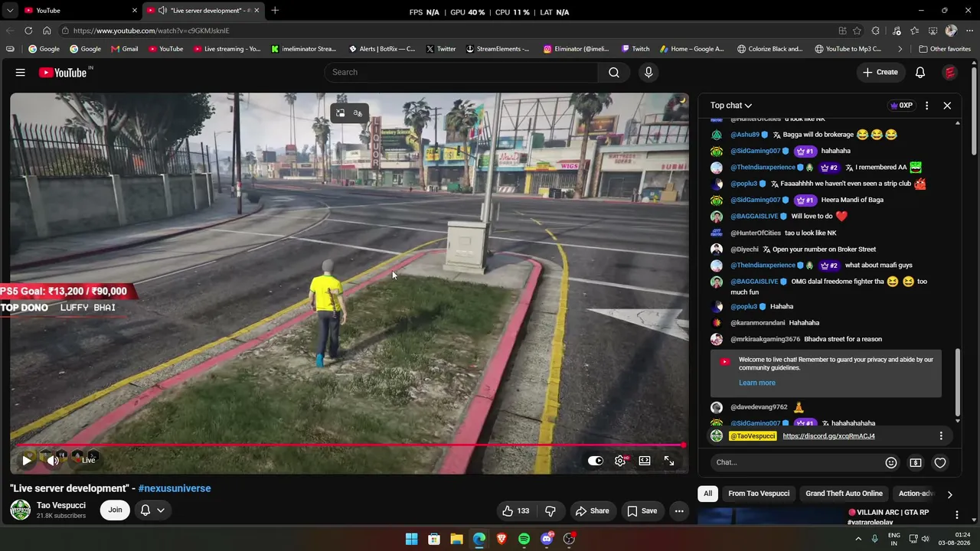Open the browser tab list dropdown
The width and height of the screenshot is (980, 551).
10,11
